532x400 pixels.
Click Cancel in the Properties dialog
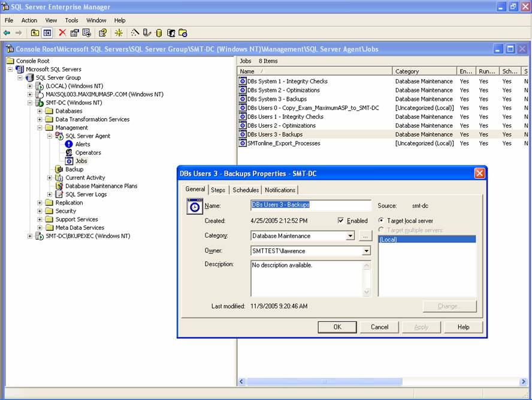pos(379,327)
